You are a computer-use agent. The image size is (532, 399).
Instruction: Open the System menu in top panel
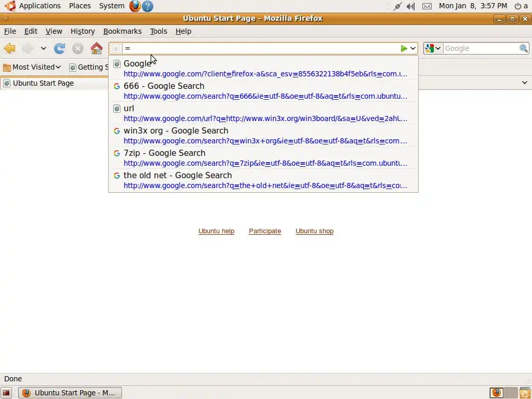coord(112,6)
